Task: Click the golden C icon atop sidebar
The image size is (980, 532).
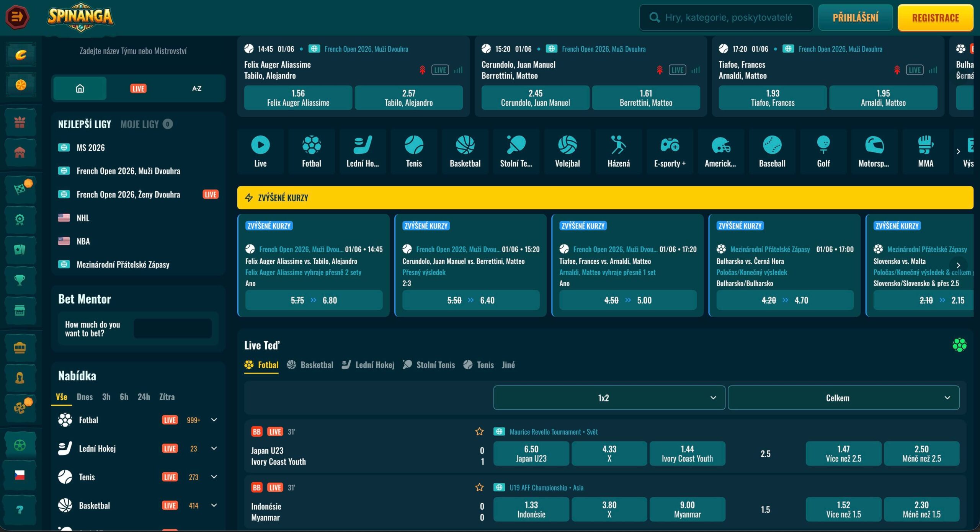Action: [x=21, y=55]
